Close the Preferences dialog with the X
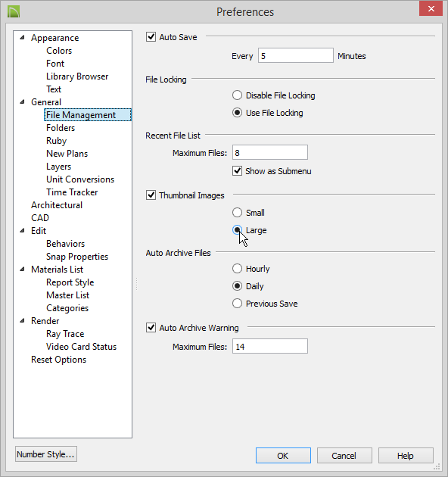This screenshot has height=477, width=448. (431, 8)
